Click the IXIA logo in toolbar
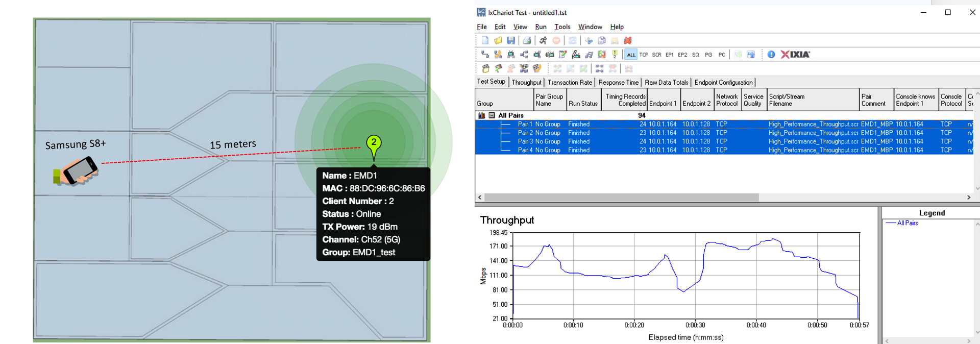 pyautogui.click(x=795, y=55)
